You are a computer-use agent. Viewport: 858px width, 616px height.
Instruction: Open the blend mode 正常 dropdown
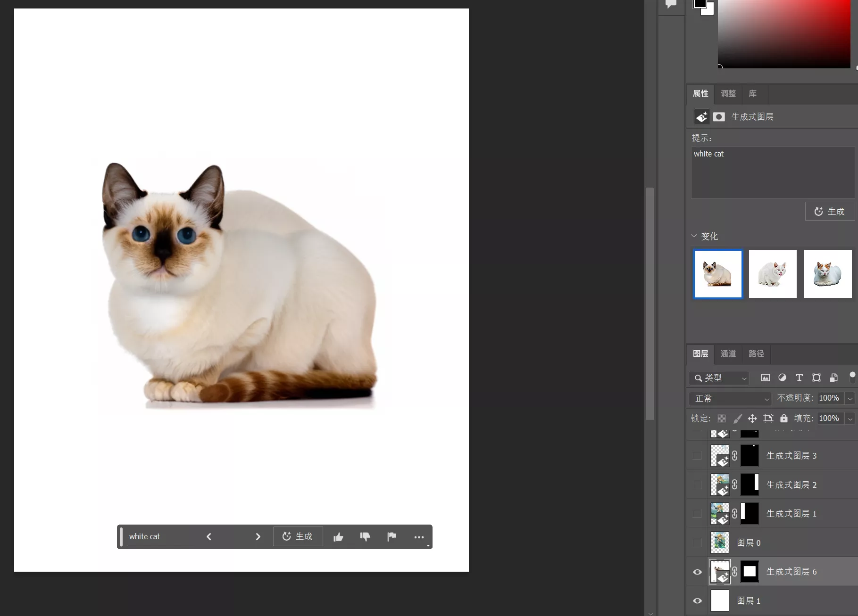[730, 398]
